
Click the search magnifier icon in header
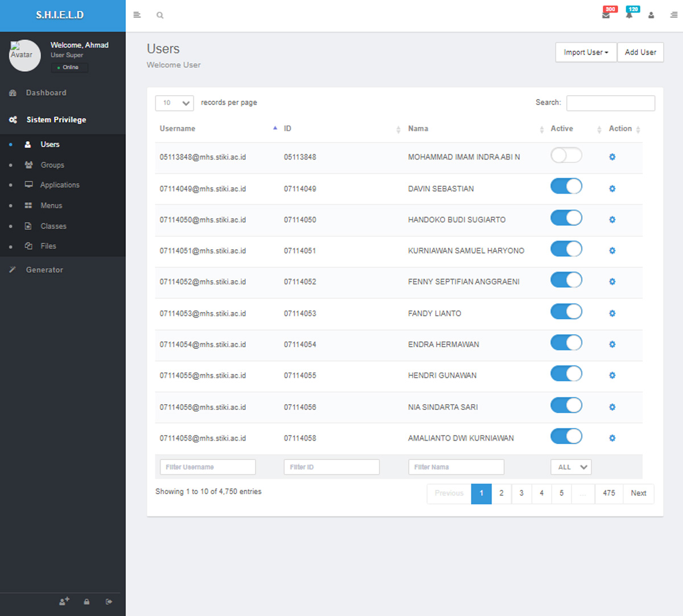(160, 15)
